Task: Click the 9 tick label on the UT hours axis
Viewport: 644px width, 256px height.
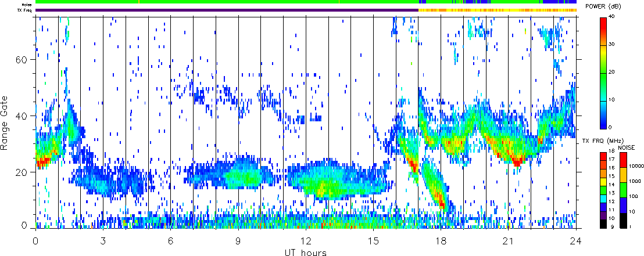Action: [x=238, y=241]
